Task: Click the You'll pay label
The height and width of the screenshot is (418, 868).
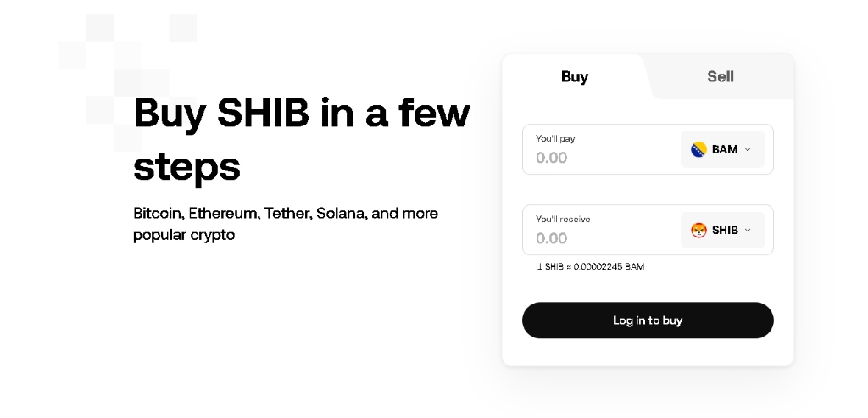Action: [x=555, y=138]
